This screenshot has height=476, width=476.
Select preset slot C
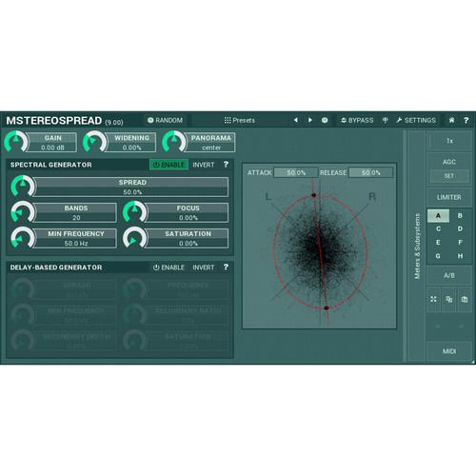[438, 228]
